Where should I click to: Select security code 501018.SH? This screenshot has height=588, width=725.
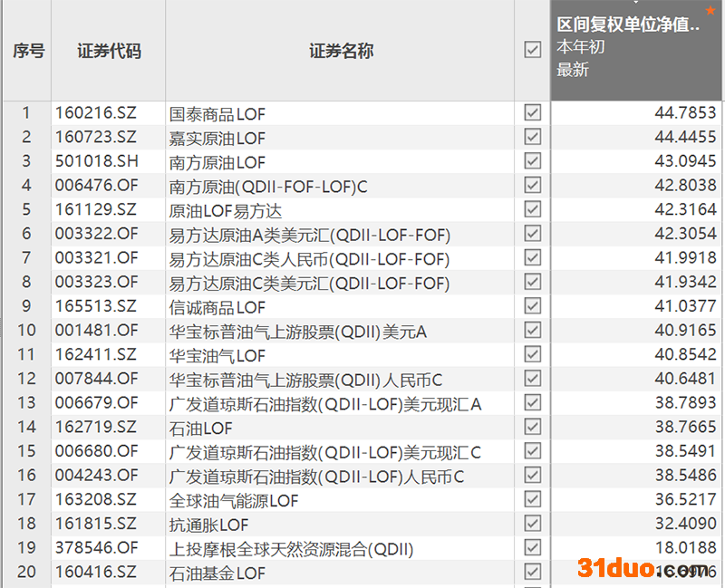click(97, 161)
